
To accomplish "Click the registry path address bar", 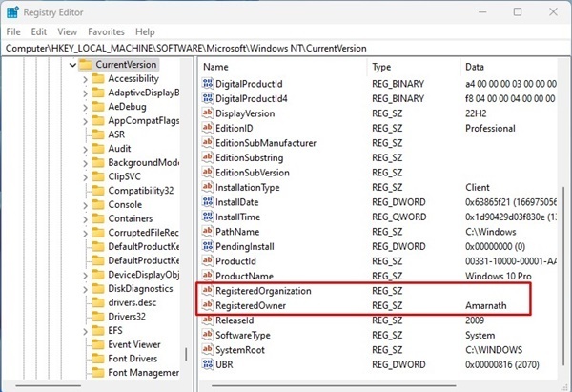I will click(286, 49).
